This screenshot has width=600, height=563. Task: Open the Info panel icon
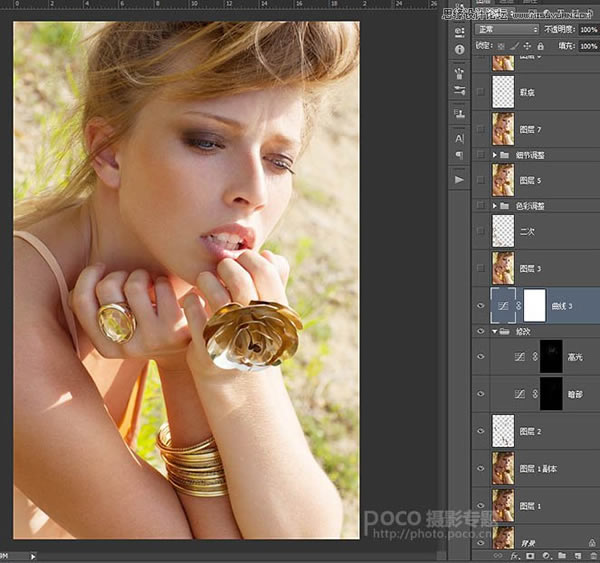tap(460, 49)
